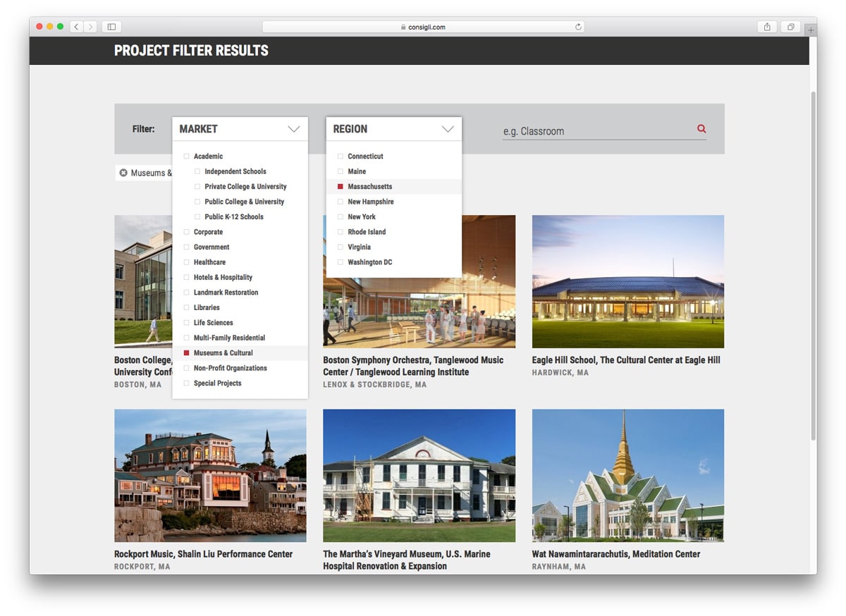Check Virginia region checkbox
This screenshot has height=616, width=846.
(x=341, y=247)
